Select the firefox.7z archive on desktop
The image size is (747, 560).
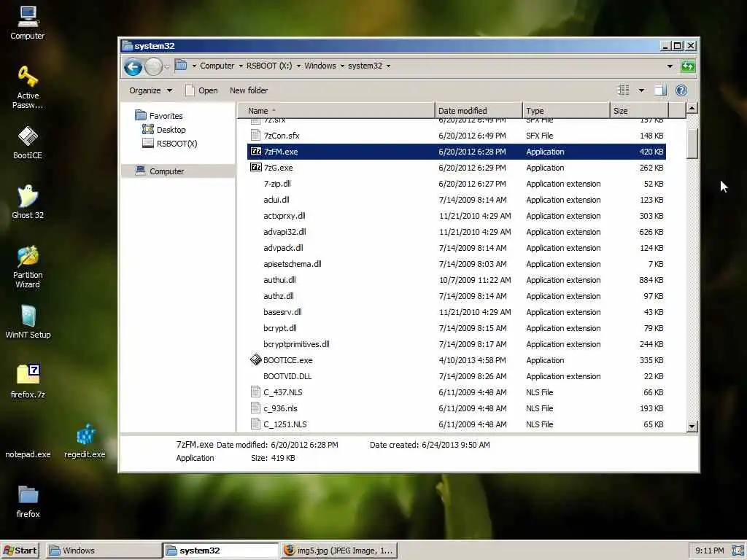[x=28, y=381]
